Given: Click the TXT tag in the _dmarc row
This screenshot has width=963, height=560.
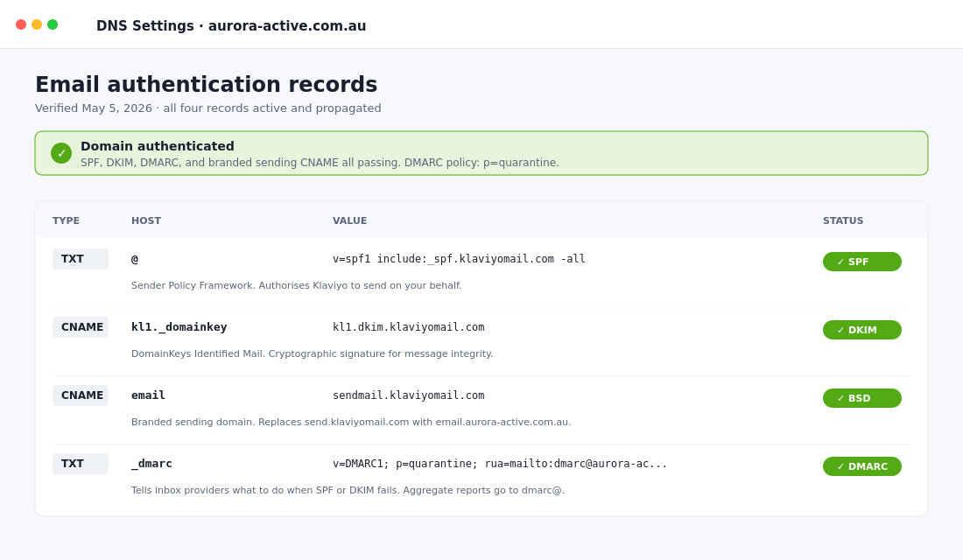Looking at the screenshot, I should [x=81, y=464].
